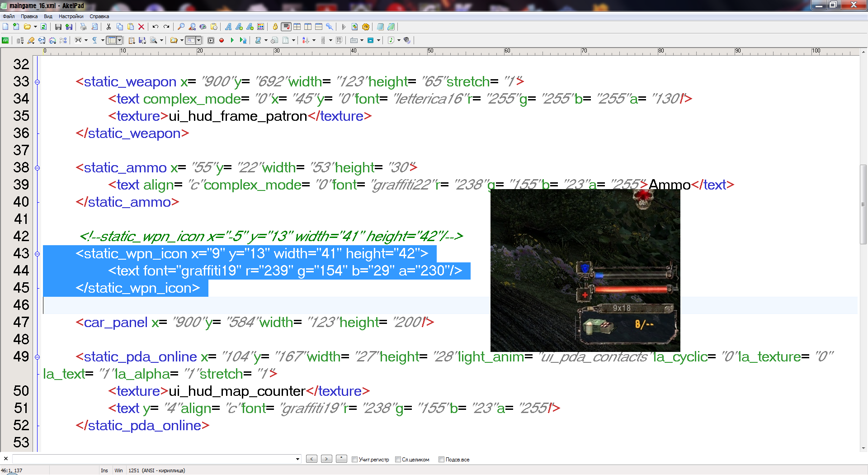The height and width of the screenshot is (475, 868).
Task: Click the green play macro icon
Action: pos(232,40)
